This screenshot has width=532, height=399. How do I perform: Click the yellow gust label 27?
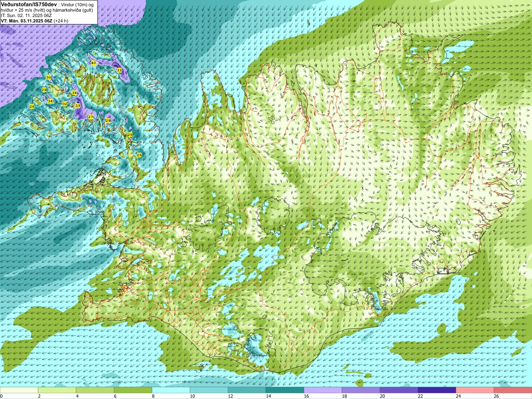click(91, 117)
